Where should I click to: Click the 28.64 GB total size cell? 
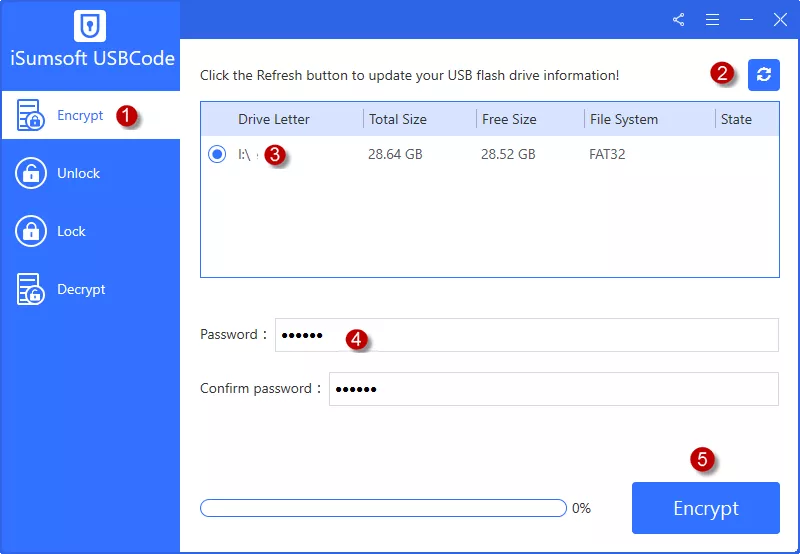[395, 154]
